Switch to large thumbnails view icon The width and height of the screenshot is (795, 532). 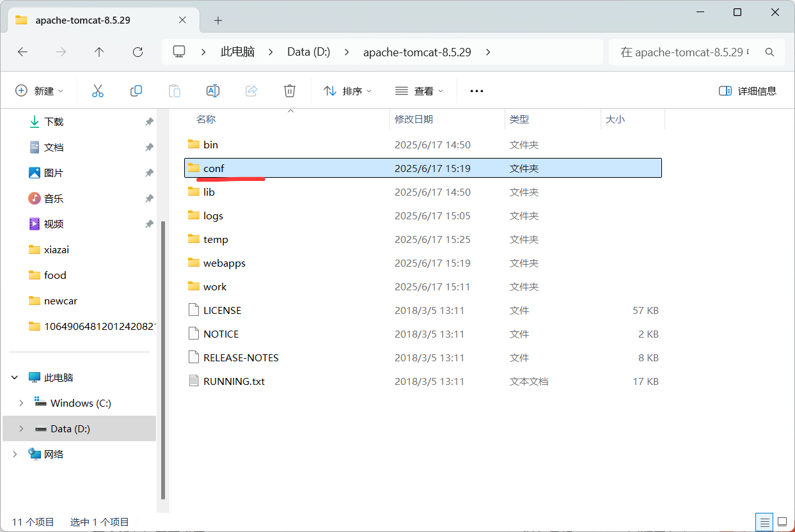click(781, 522)
